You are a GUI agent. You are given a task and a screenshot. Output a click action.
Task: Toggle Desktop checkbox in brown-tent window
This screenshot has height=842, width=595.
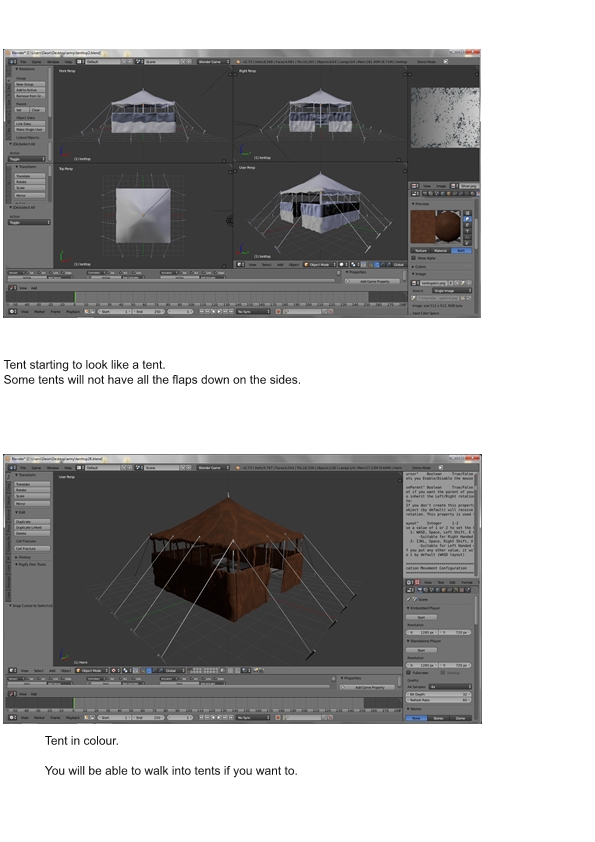point(442,672)
